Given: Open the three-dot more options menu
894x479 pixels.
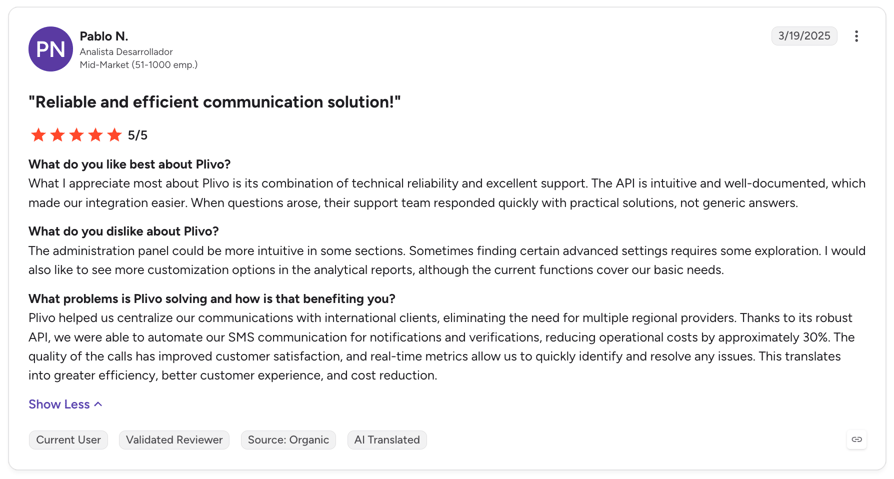Looking at the screenshot, I should click(856, 36).
